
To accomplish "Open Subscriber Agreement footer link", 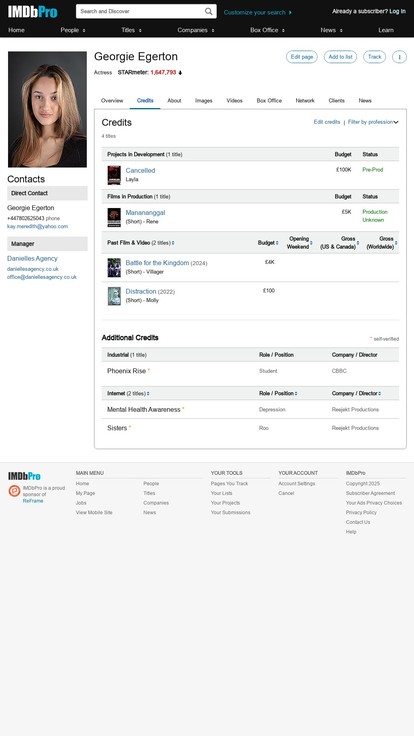I will 370,493.
